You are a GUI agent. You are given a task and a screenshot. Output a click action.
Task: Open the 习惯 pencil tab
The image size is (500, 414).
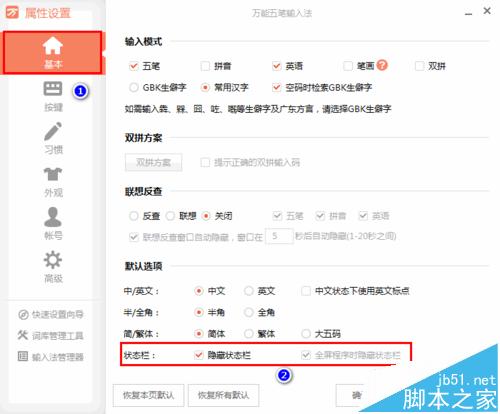[53, 138]
